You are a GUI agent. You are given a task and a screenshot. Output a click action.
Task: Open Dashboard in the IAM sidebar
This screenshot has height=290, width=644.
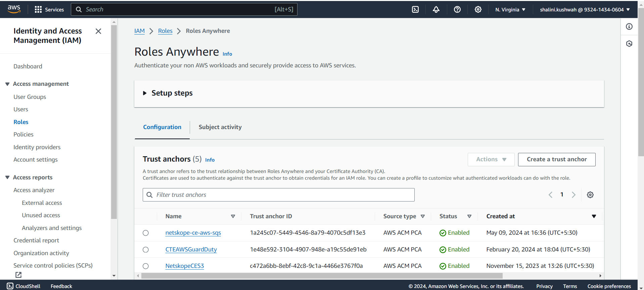tap(28, 66)
